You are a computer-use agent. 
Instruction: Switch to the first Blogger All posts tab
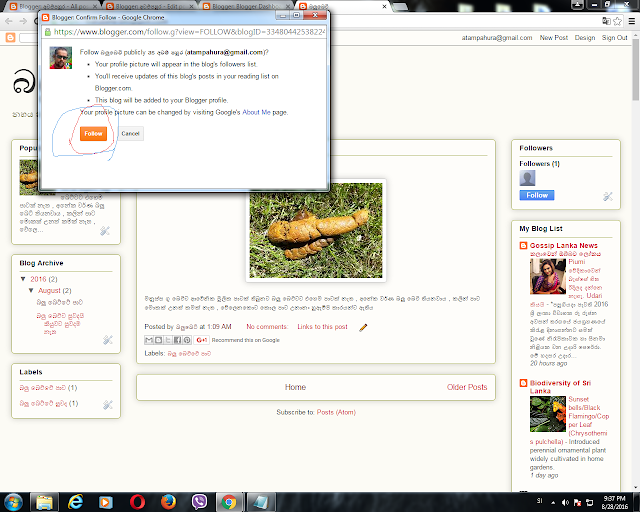click(52, 7)
